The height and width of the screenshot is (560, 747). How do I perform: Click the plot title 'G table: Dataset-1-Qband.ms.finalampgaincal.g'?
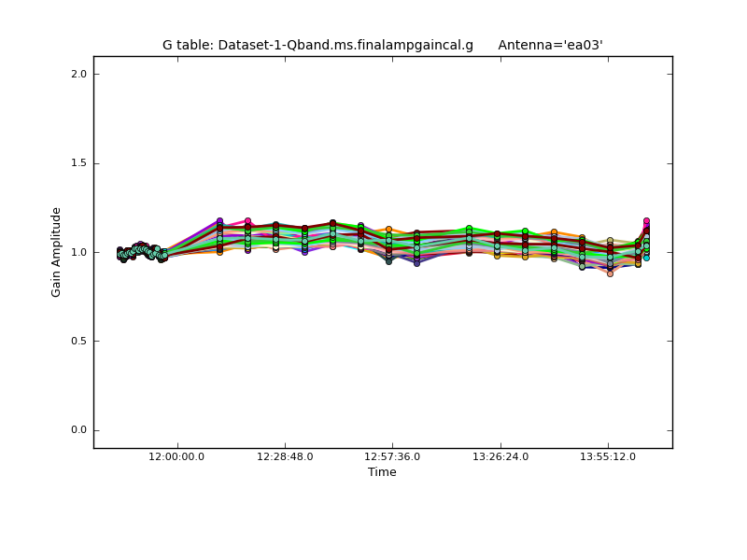point(317,45)
